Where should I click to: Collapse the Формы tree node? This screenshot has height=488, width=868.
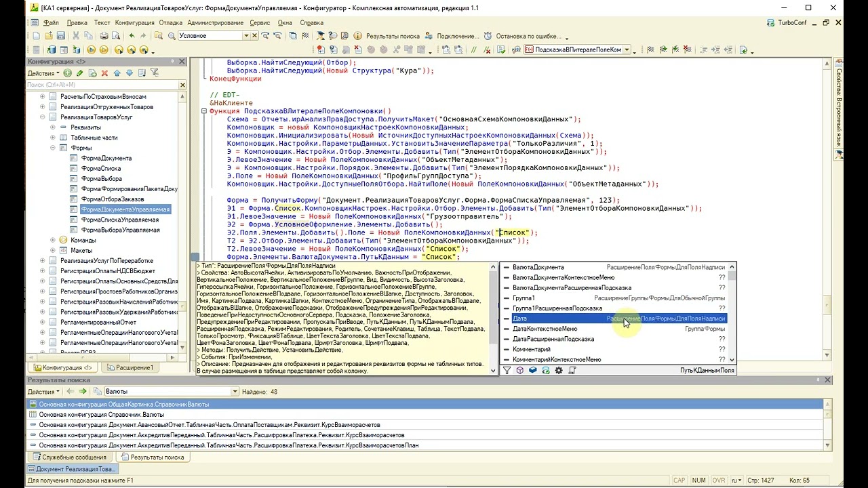tap(54, 147)
